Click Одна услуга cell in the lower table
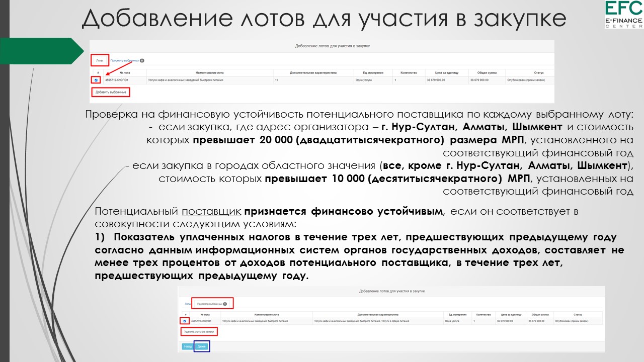The image size is (644, 362). point(452,321)
